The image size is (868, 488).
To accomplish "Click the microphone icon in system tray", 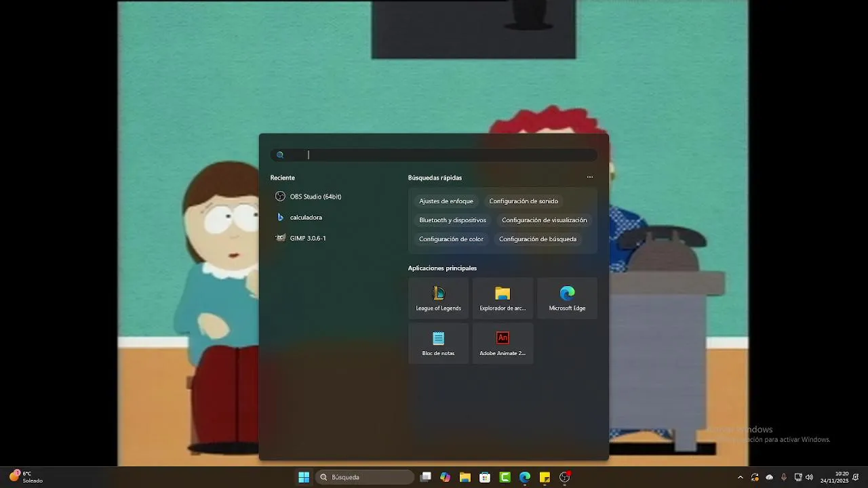I will click(784, 477).
